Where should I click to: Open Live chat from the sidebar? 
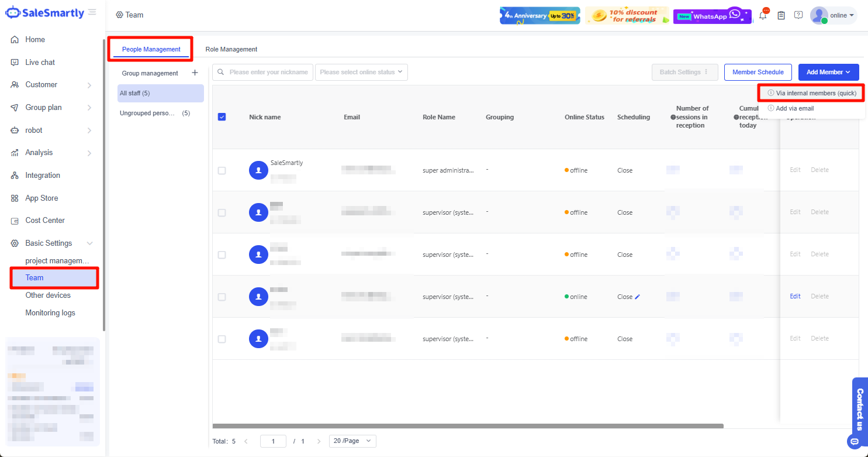coord(40,62)
